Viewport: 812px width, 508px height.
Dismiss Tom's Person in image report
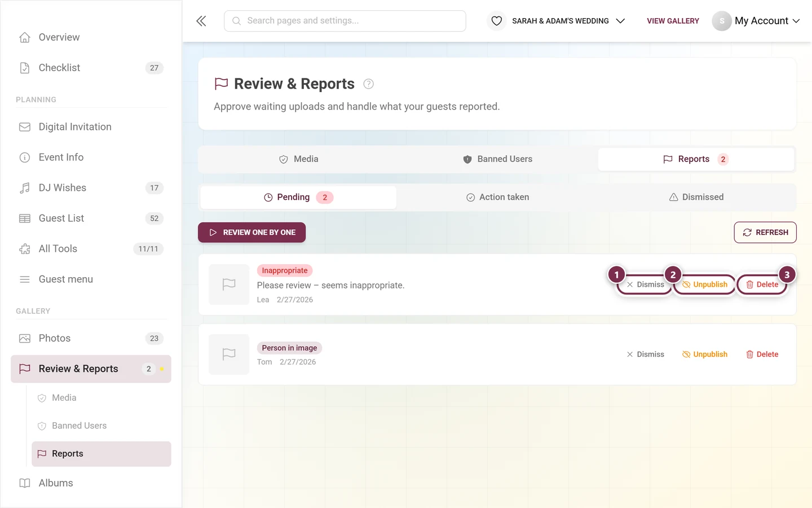click(x=645, y=354)
